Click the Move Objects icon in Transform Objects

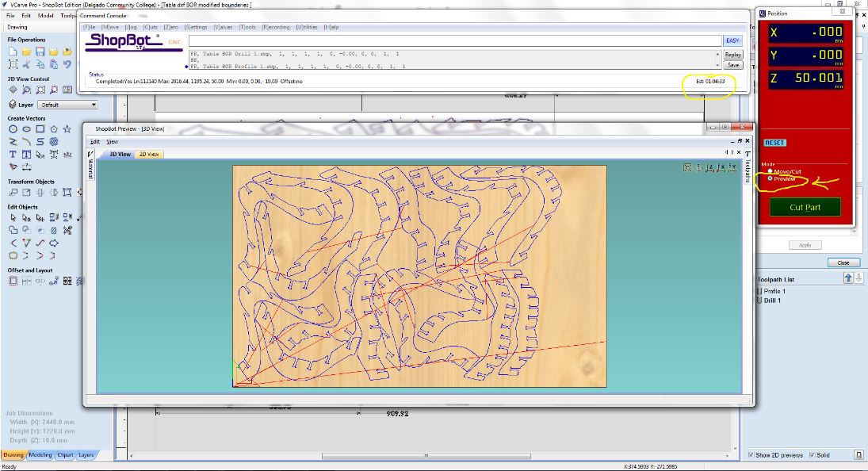(13, 193)
